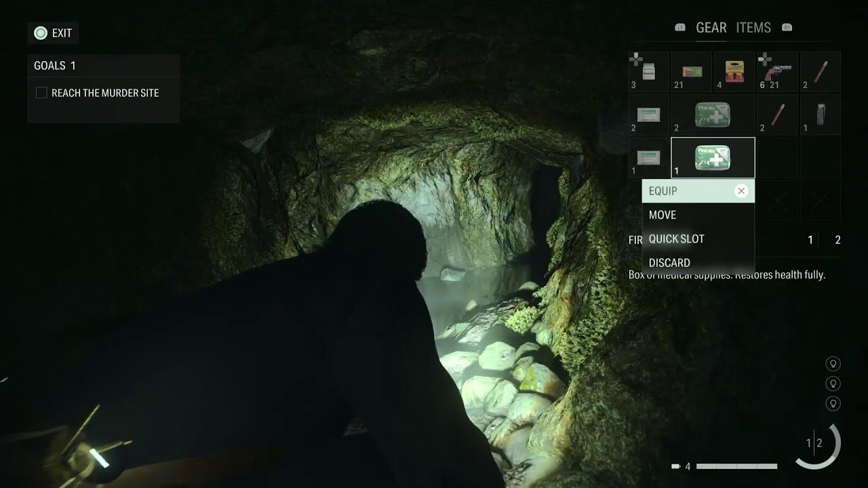Screen dimensions: 868x488
Task: Choose EQUIP from the context menu
Action: [698, 191]
